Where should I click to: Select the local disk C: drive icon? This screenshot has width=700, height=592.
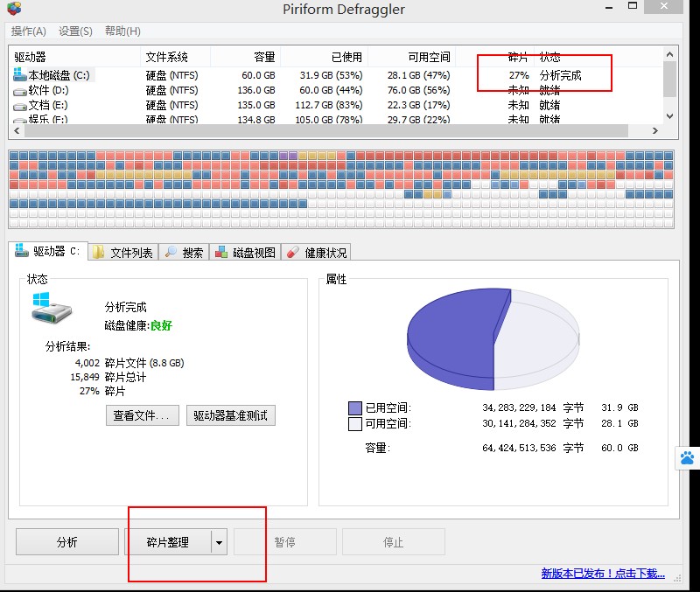(x=19, y=74)
